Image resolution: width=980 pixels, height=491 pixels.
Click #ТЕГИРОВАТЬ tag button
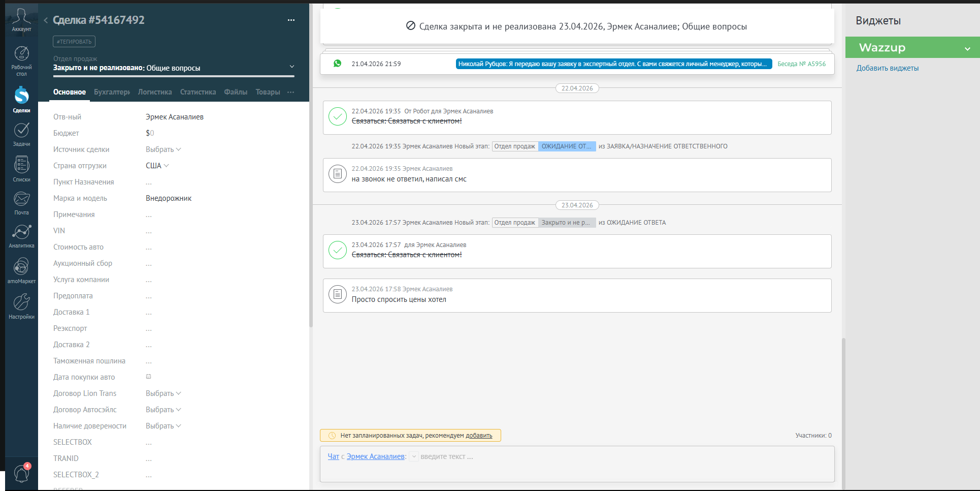point(74,42)
